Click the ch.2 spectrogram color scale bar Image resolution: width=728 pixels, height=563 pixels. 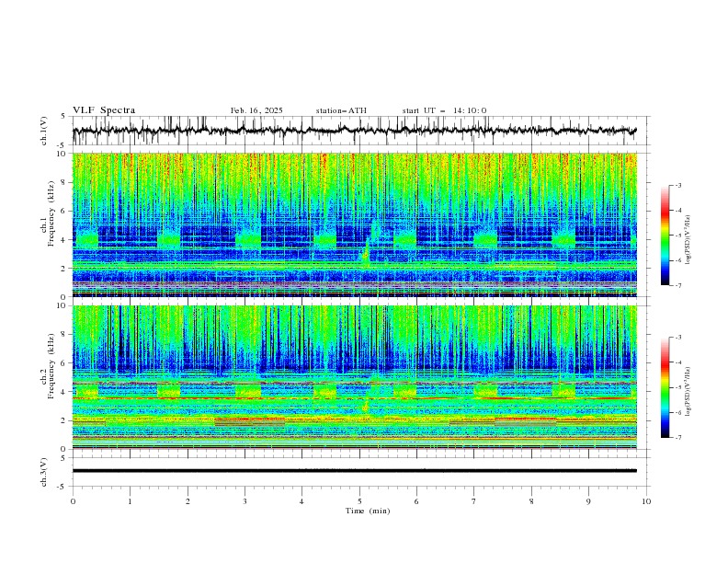[665, 387]
